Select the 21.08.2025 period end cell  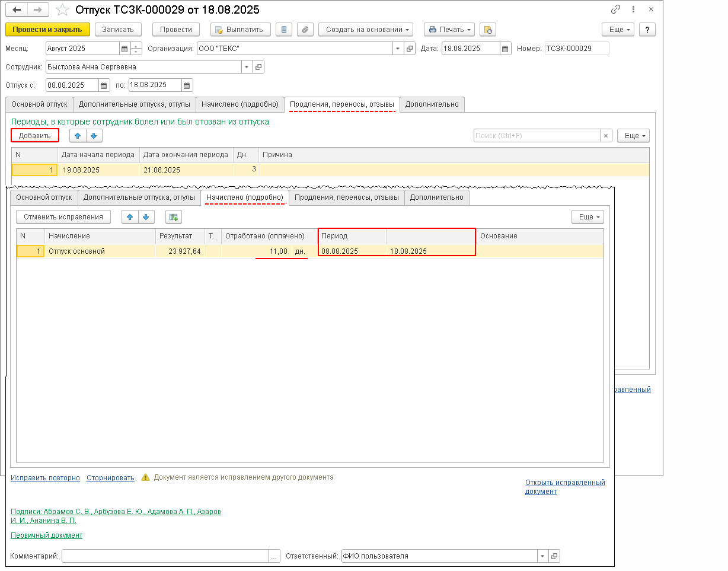(x=186, y=170)
